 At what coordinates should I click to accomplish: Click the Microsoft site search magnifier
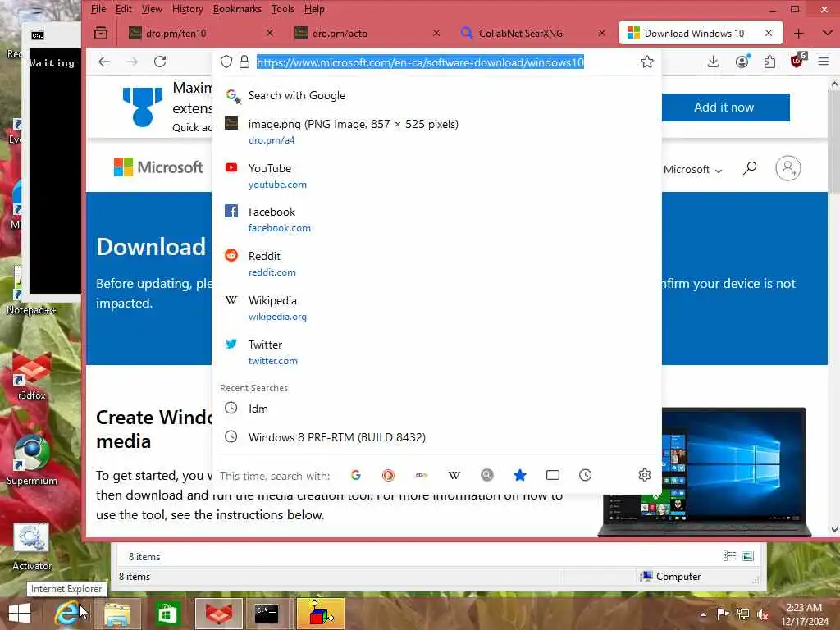click(x=750, y=169)
